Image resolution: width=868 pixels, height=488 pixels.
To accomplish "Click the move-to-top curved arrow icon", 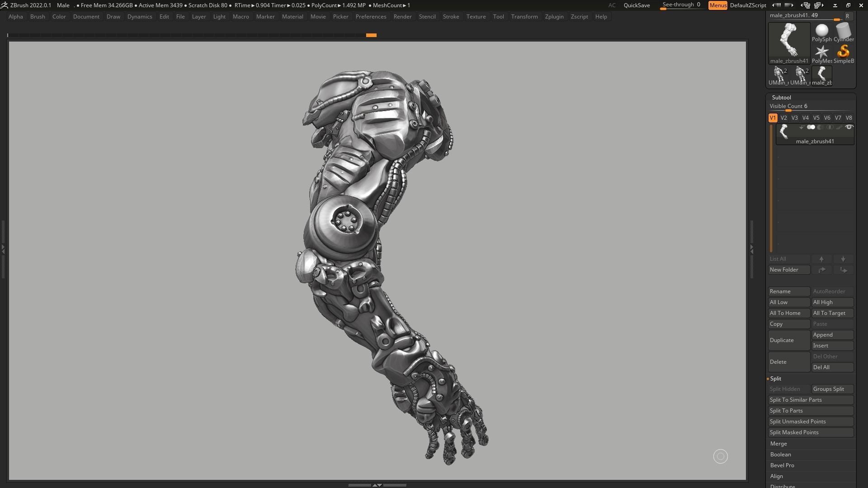I will click(x=821, y=270).
